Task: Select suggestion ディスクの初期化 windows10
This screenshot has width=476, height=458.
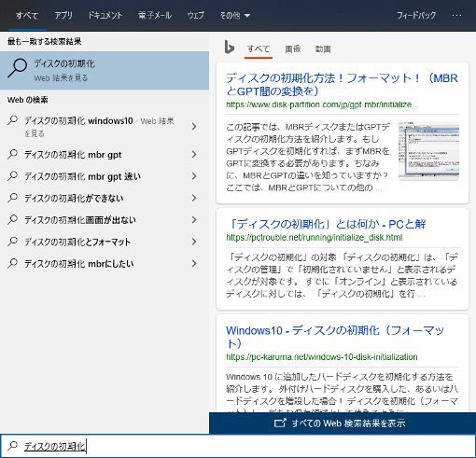Action: click(x=105, y=126)
